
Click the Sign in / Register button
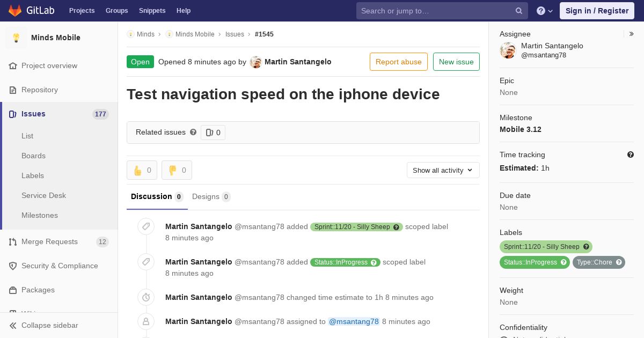(x=597, y=11)
